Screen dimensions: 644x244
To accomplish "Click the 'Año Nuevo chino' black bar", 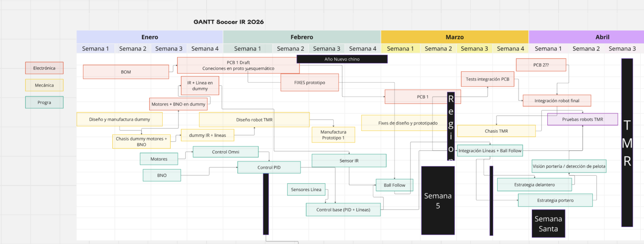I will point(342,59).
